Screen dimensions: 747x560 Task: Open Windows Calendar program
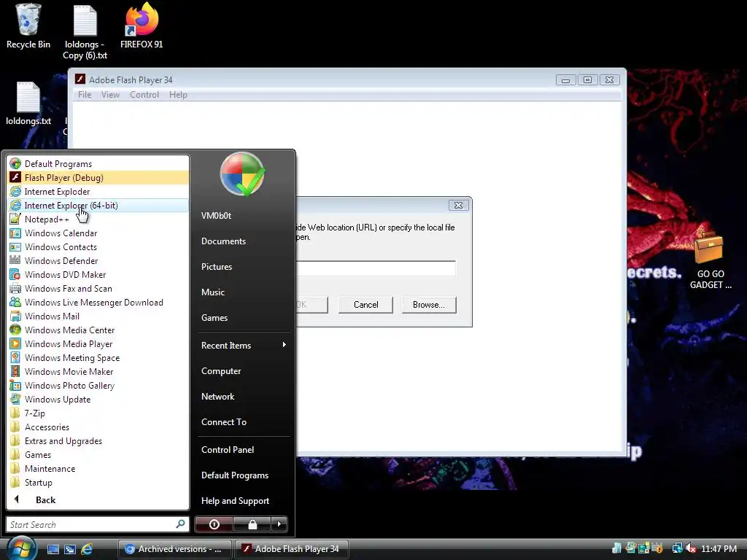[x=98, y=233]
